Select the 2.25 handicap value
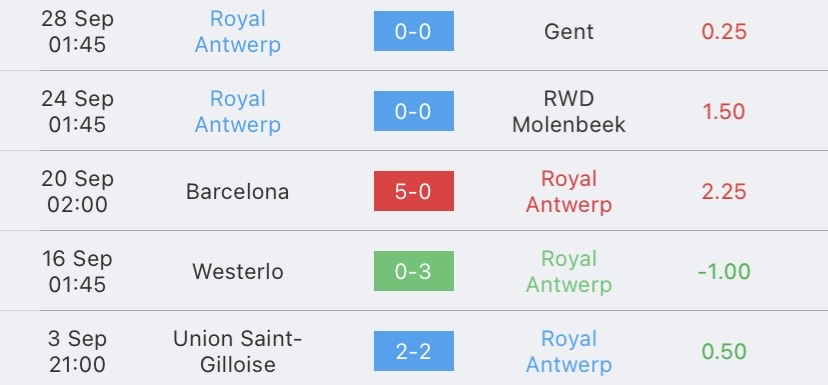Image resolution: width=828 pixels, height=385 pixels. point(724,192)
